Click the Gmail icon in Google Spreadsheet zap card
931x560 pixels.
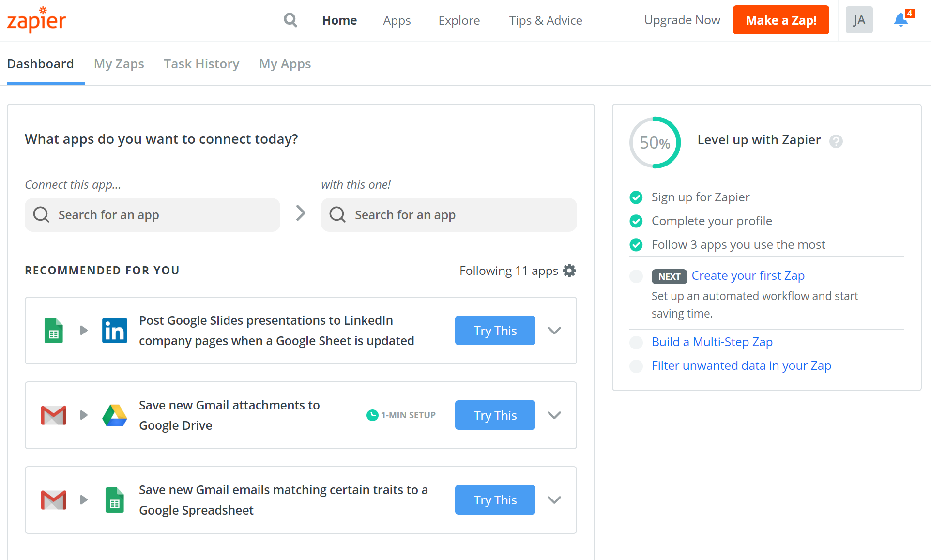[54, 500]
